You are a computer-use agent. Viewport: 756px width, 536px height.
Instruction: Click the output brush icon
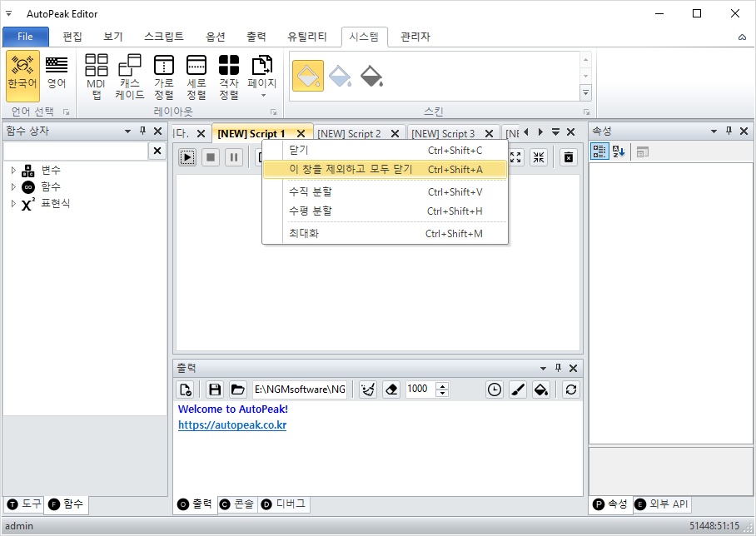[518, 390]
